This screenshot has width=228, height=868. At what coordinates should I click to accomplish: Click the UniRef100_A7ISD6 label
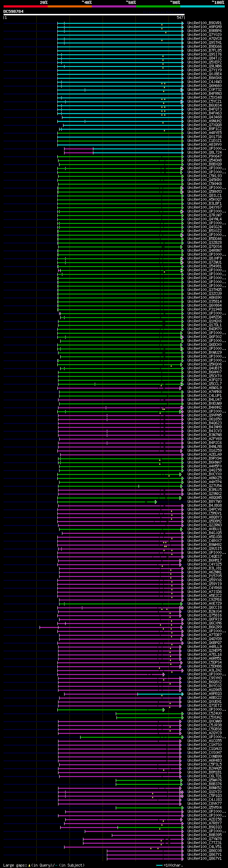[204, 592]
